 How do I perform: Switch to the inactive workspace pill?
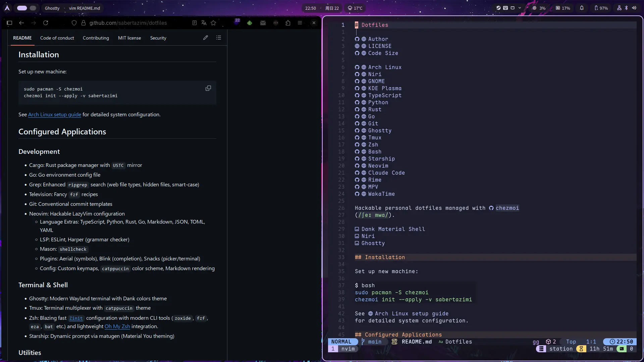click(33, 8)
